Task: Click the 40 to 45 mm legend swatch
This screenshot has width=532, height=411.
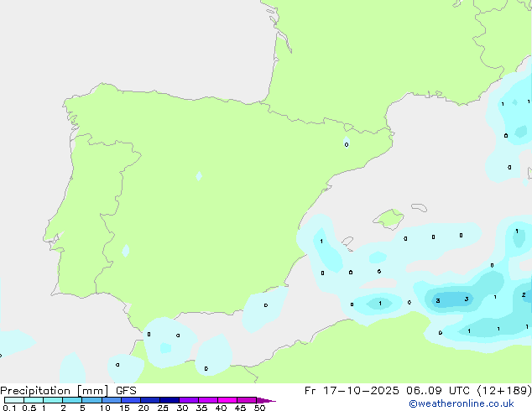Action: pos(227,400)
